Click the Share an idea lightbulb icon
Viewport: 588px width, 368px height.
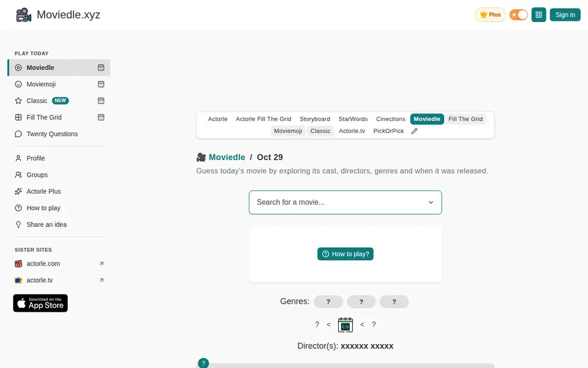(18, 224)
